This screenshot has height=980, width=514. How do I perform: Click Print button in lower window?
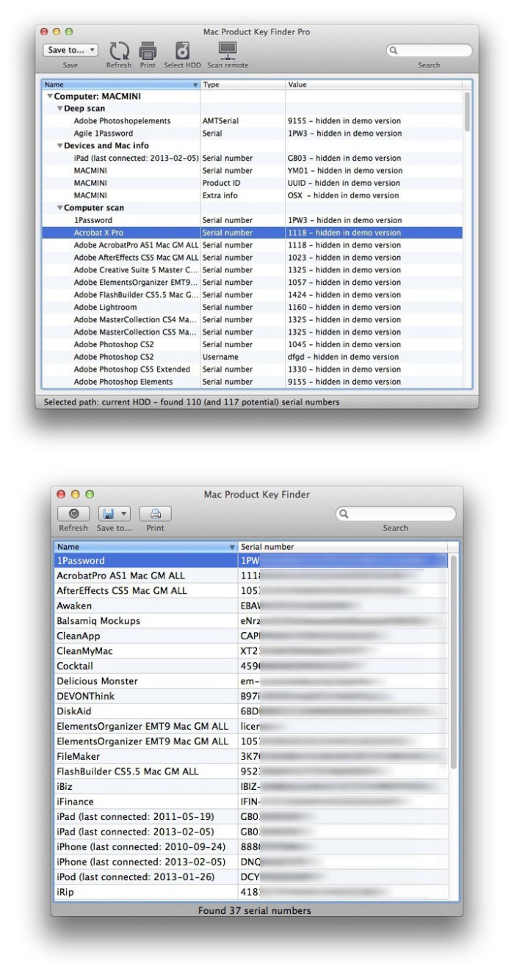point(155,514)
